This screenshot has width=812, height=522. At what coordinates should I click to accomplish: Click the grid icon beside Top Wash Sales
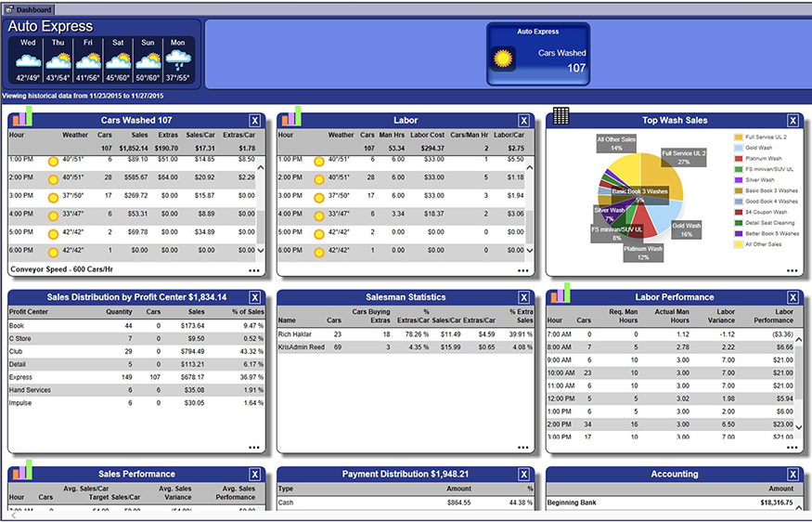tap(561, 116)
